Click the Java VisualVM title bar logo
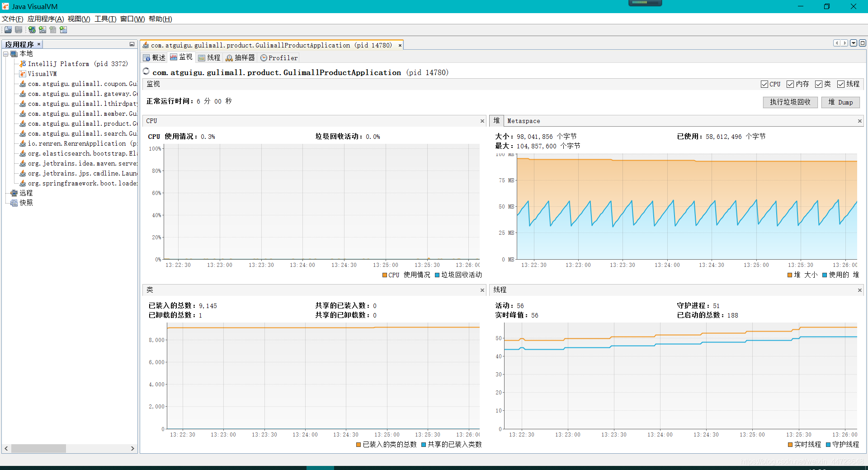Viewport: 868px width, 470px height. [x=5, y=6]
